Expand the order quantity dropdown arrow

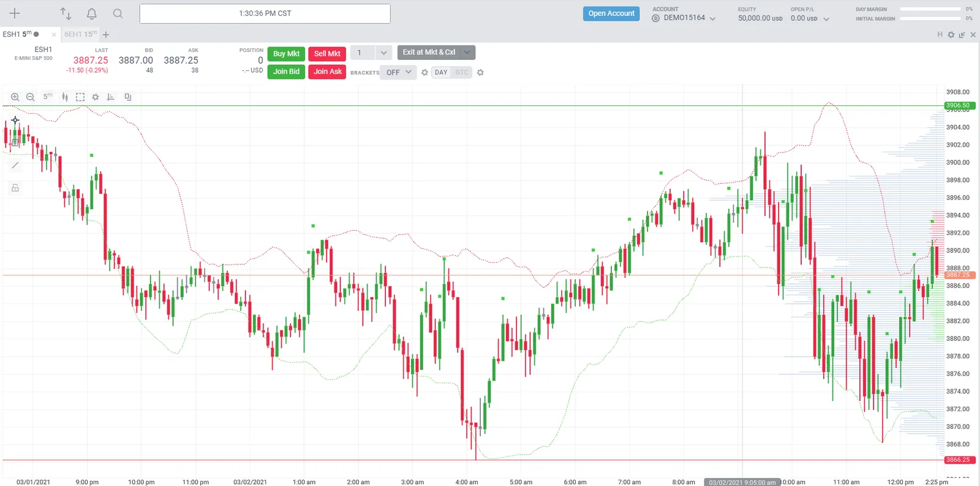coord(383,53)
